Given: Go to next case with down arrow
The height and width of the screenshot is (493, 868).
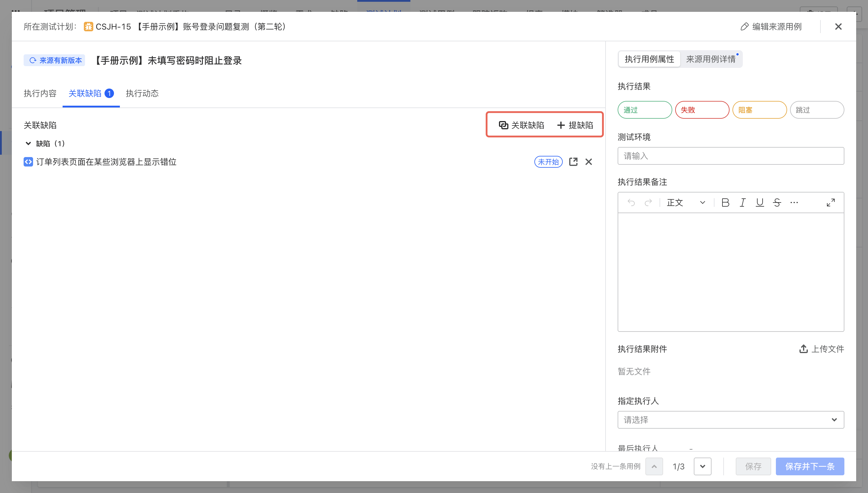Looking at the screenshot, I should pos(702,466).
